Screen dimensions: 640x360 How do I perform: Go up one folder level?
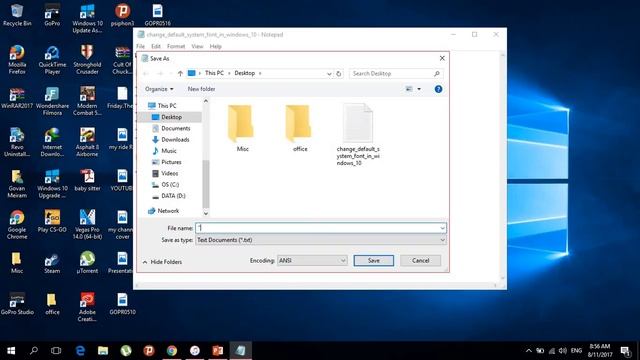click(180, 73)
